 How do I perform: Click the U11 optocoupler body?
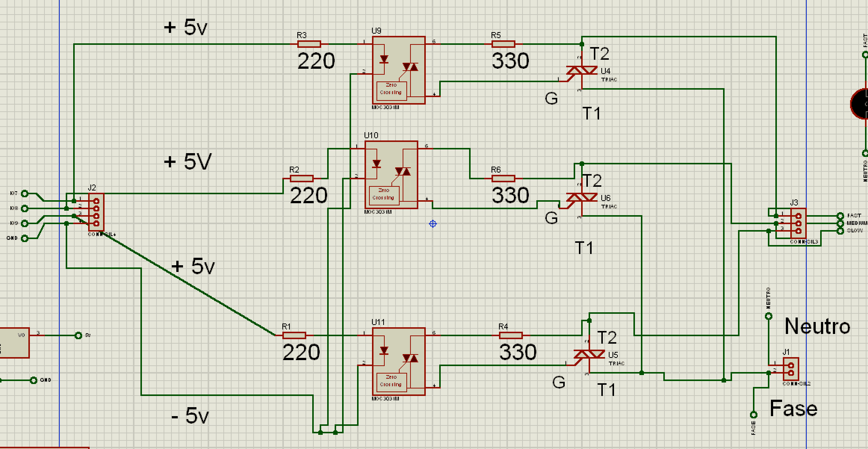(x=399, y=361)
